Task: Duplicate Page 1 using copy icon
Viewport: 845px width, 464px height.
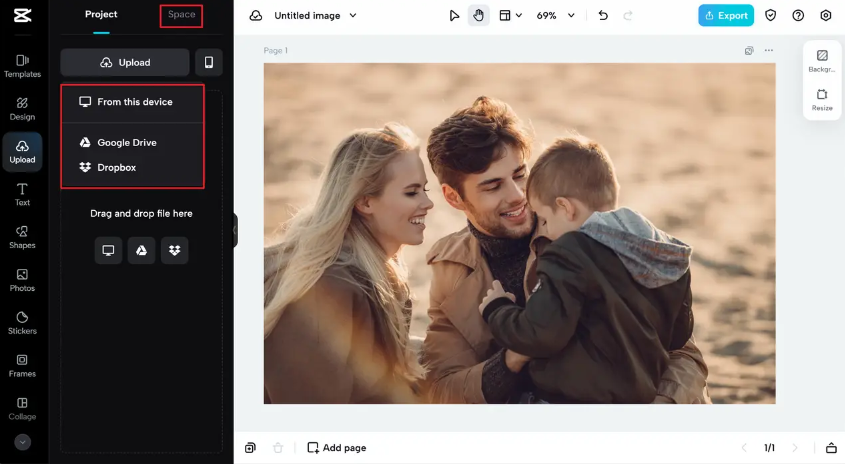Action: (x=749, y=51)
